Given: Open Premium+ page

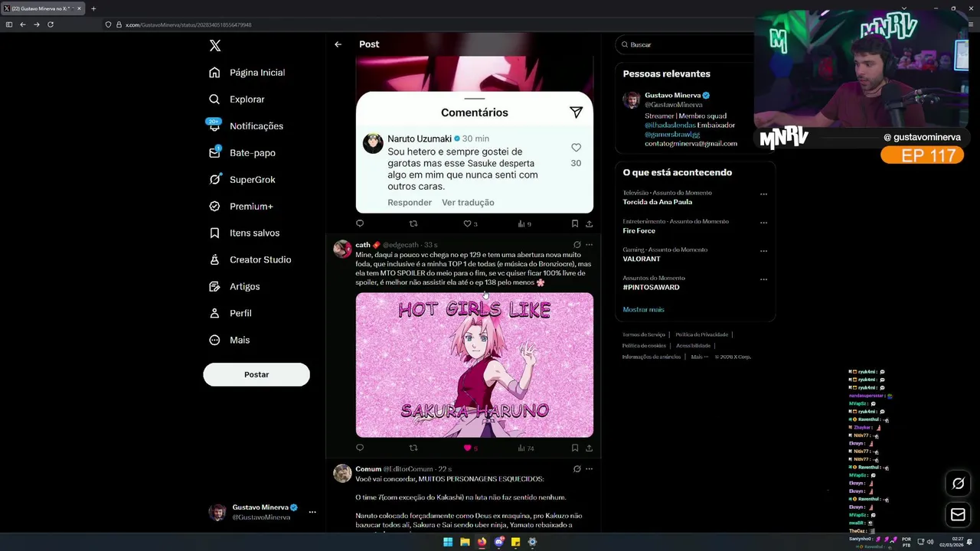Looking at the screenshot, I should [x=240, y=207].
